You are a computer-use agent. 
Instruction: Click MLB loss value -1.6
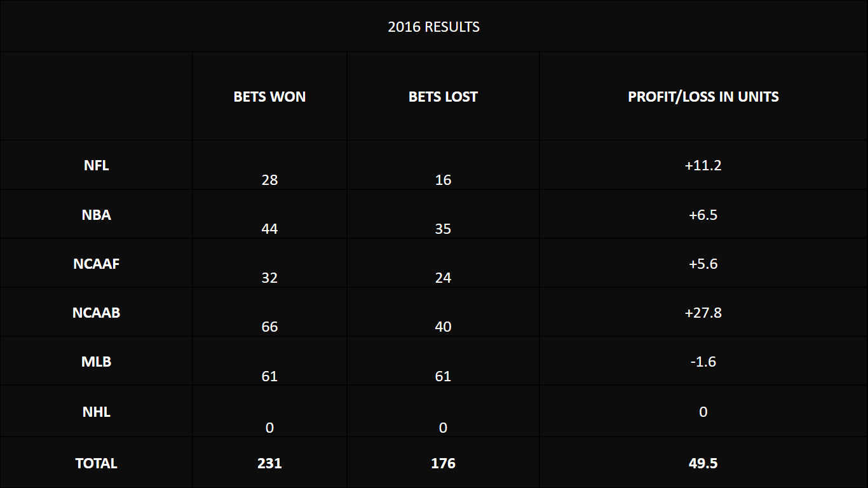click(703, 362)
